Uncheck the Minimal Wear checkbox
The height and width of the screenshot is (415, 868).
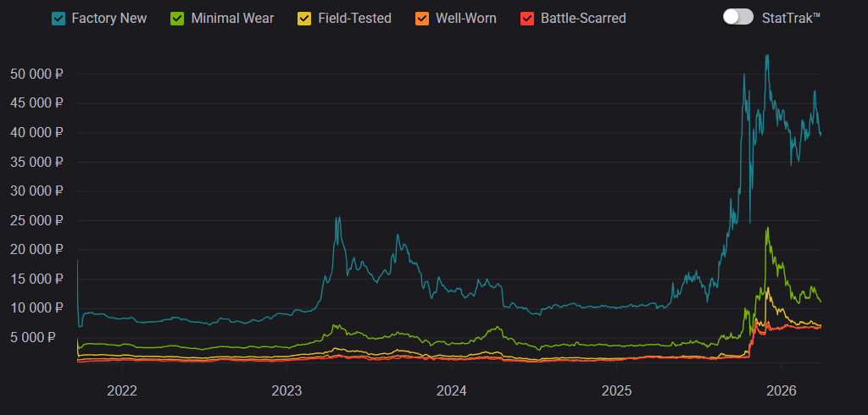pos(177,18)
